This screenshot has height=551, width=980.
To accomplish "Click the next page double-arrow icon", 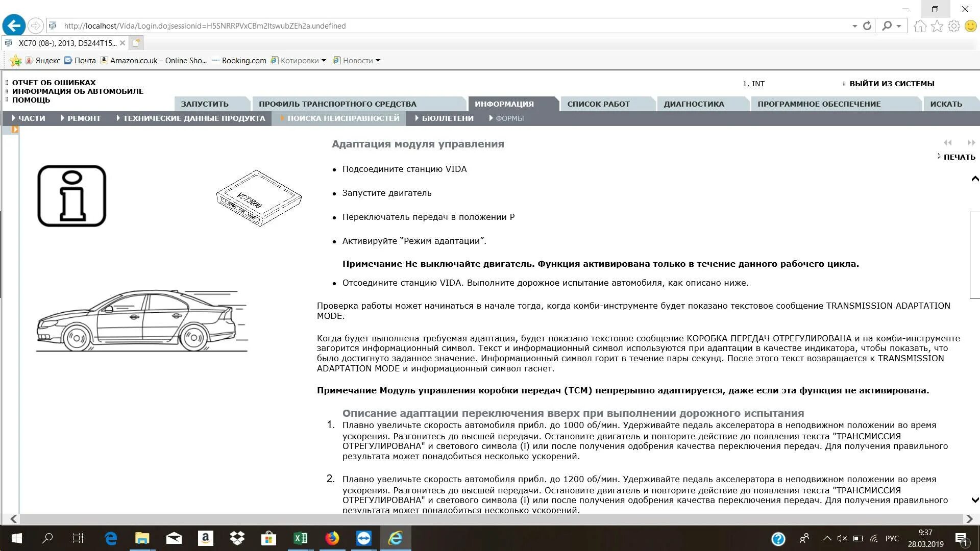I will (x=971, y=143).
